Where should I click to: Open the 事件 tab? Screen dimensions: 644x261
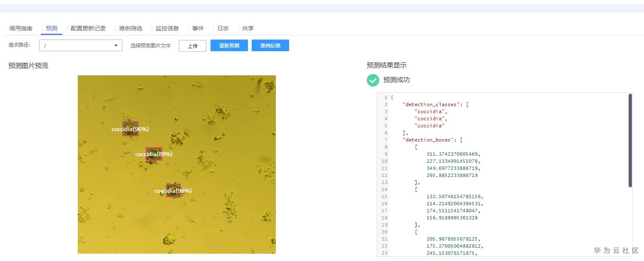198,28
